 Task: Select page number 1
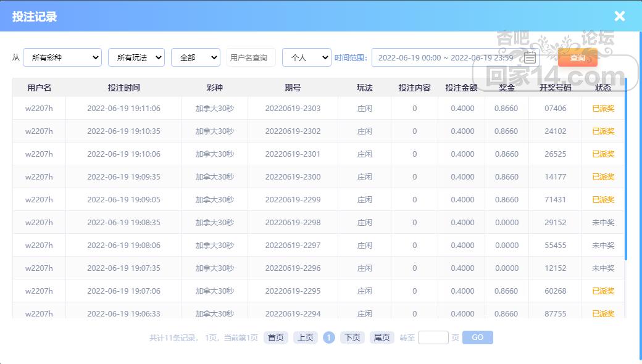pyautogui.click(x=329, y=337)
